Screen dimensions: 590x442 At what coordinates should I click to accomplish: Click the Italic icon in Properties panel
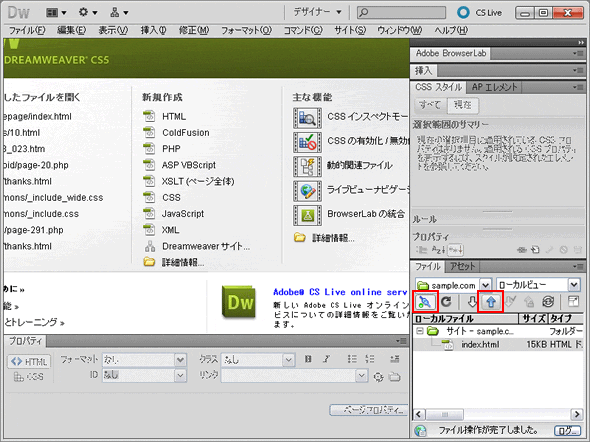click(x=326, y=359)
